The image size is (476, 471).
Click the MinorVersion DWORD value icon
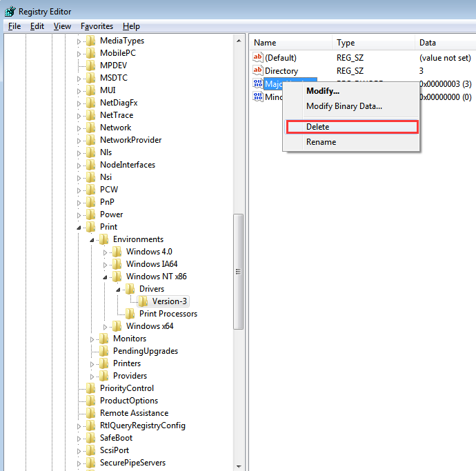tap(258, 97)
